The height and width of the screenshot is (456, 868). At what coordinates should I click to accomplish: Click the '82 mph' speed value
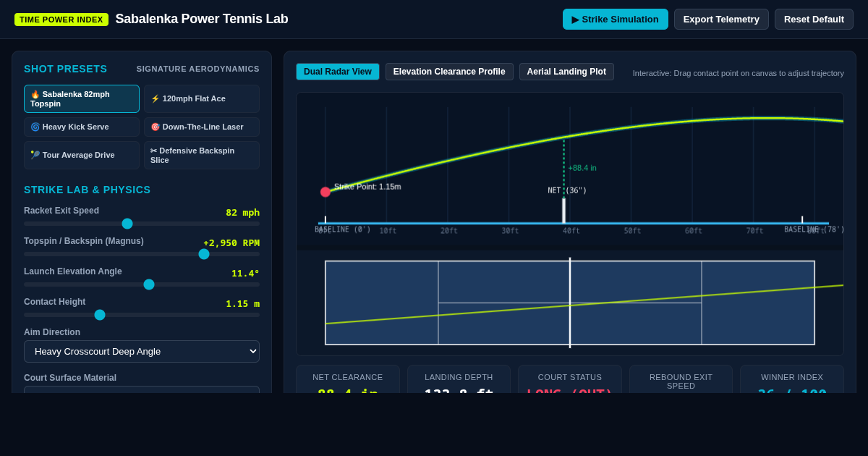point(242,213)
